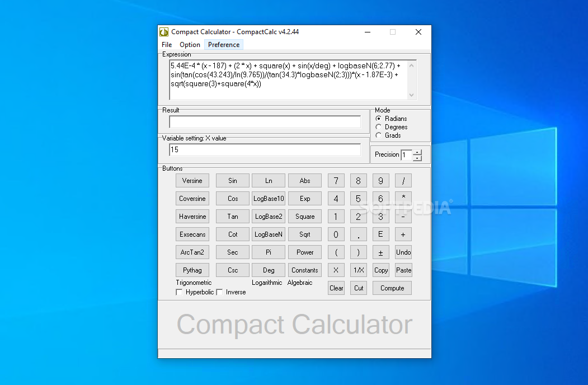The image size is (588, 385).
Task: Click the E exponent button
Action: [380, 234]
